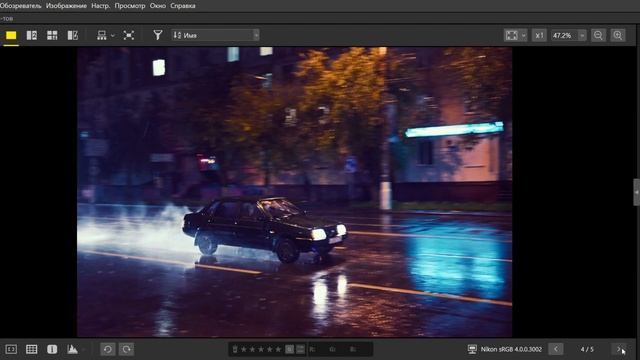The image size is (640, 360).
Task: Click the Nikon sRGB 4.0.0.3002 profile text
Action: tap(511, 349)
